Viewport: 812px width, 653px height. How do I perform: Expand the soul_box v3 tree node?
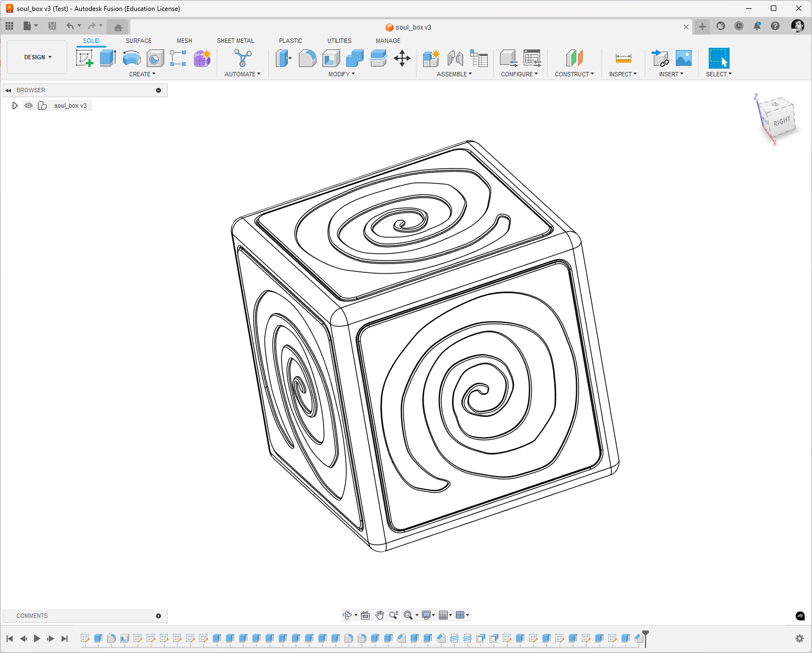[15, 105]
